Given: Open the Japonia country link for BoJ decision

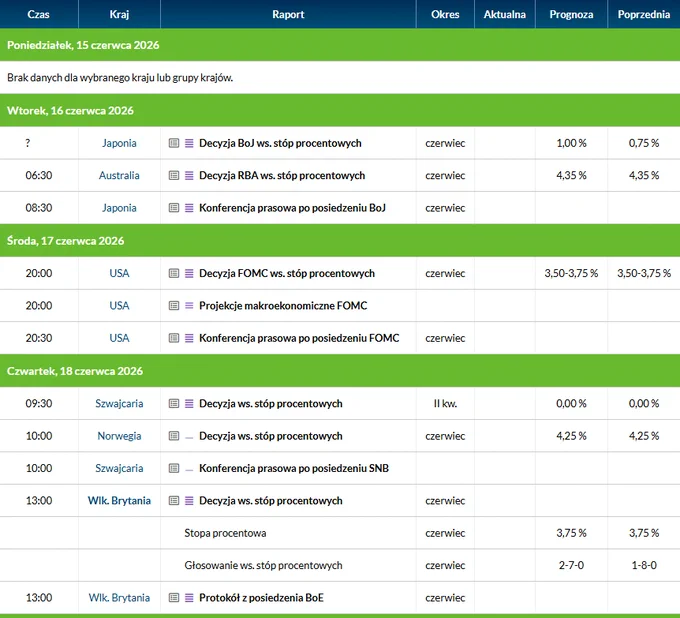Looking at the screenshot, I should coord(119,143).
